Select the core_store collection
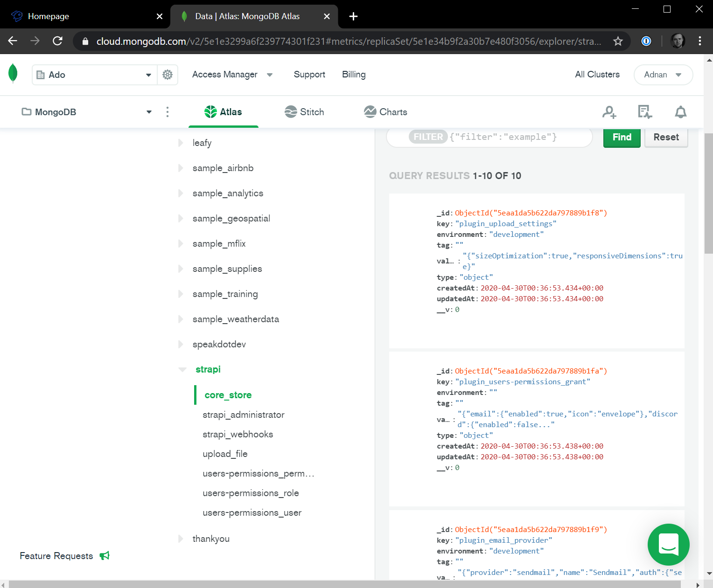The image size is (713, 588). (228, 395)
